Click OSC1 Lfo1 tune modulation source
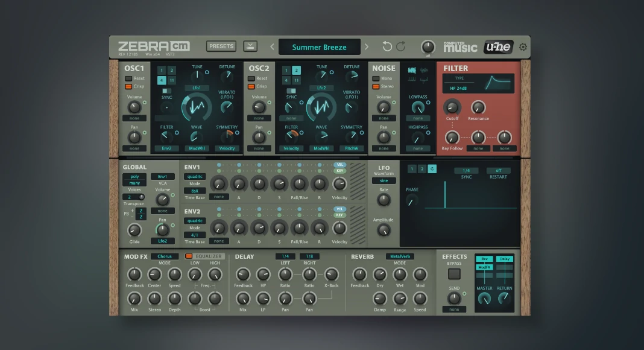Screen dimensions: 644x350 [x=197, y=88]
